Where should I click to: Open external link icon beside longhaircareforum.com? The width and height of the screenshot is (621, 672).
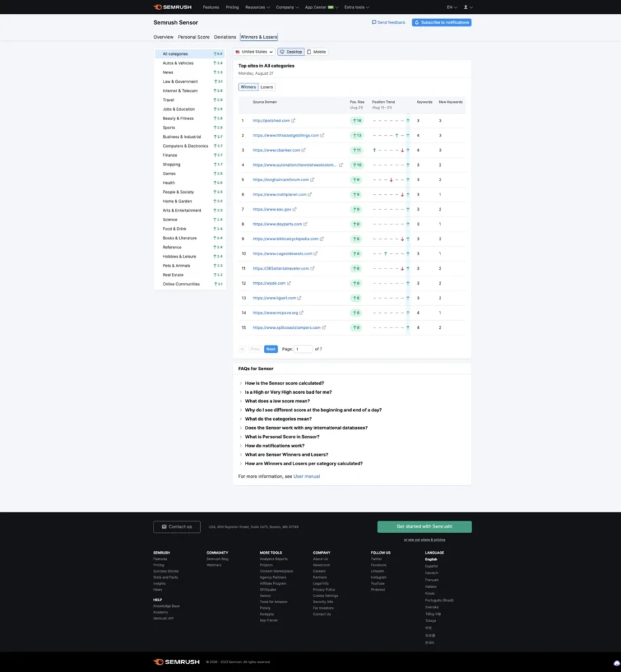[312, 180]
